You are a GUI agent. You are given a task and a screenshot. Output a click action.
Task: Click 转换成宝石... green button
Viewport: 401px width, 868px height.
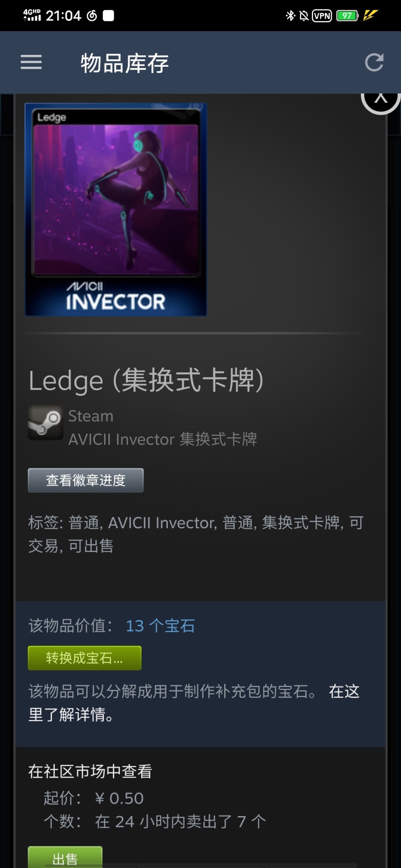[x=85, y=658]
